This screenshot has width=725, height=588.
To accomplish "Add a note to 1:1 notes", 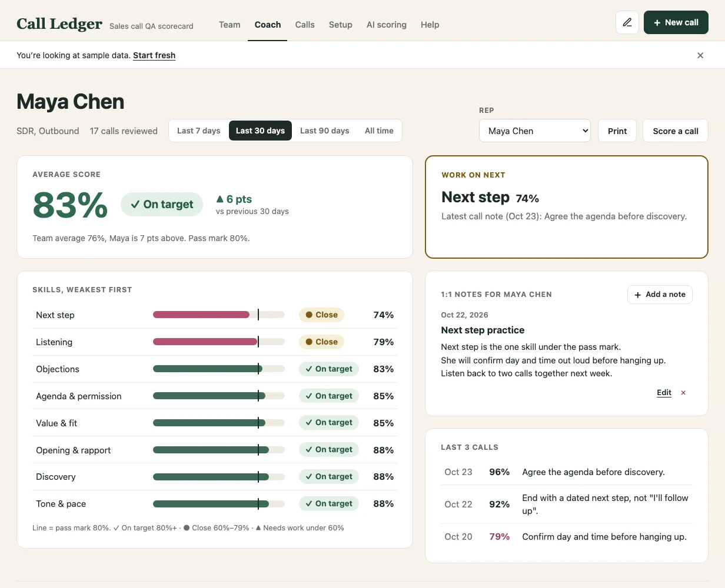I will [660, 295].
